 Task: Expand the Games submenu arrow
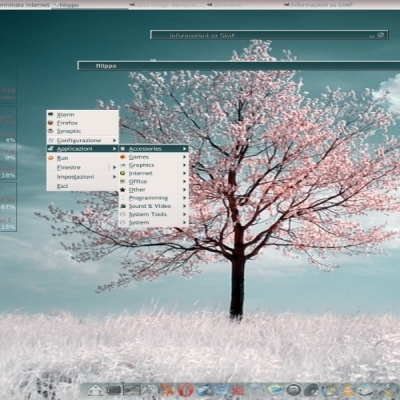(184, 157)
